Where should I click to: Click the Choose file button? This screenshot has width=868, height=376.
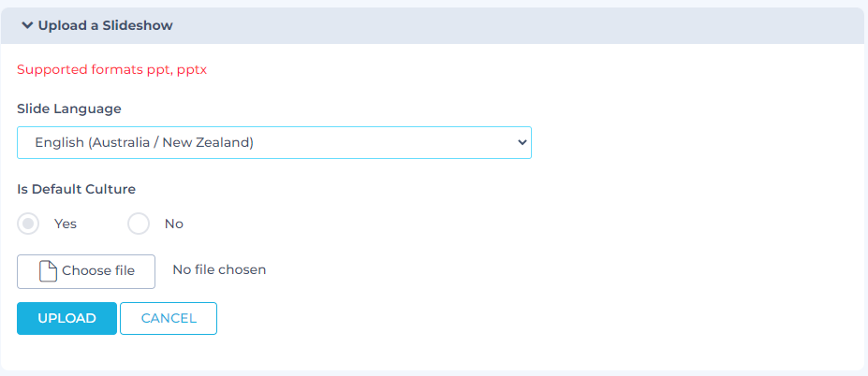[x=86, y=271]
